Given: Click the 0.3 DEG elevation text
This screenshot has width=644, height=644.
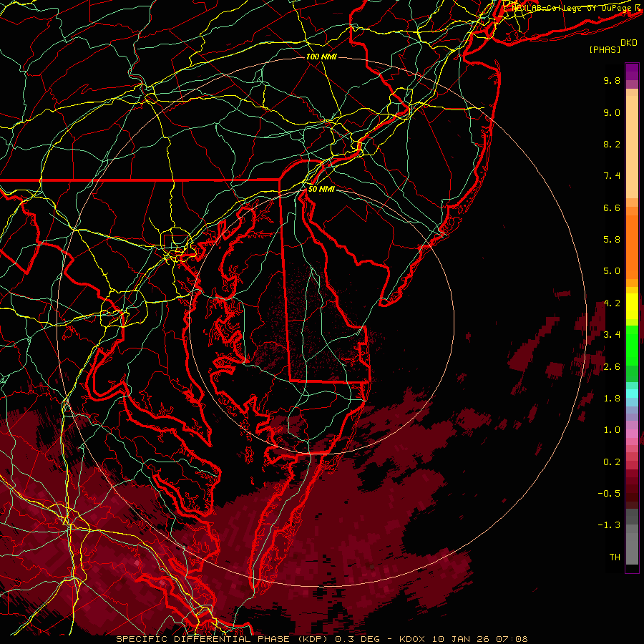Looking at the screenshot, I should 357,639.
